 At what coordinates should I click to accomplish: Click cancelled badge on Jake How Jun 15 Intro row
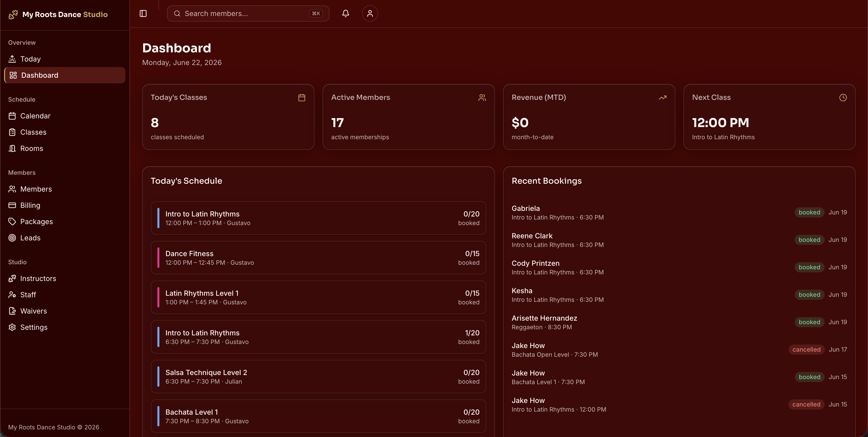[x=806, y=405]
